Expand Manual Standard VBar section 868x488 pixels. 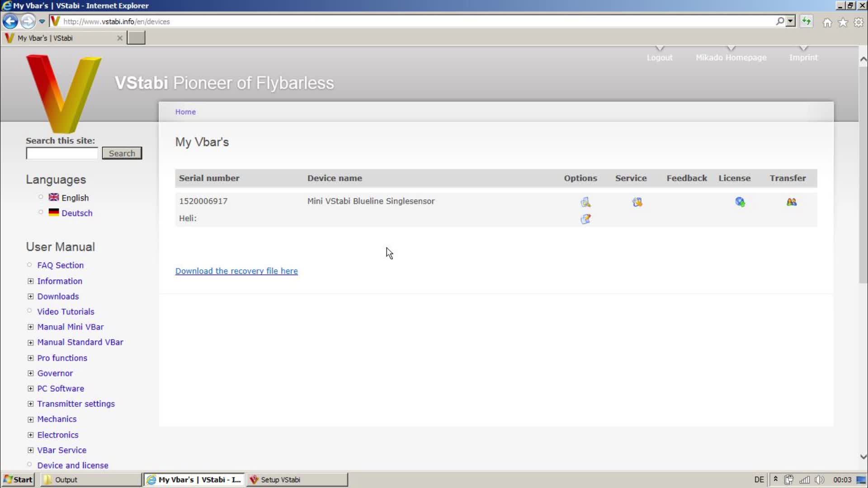30,343
